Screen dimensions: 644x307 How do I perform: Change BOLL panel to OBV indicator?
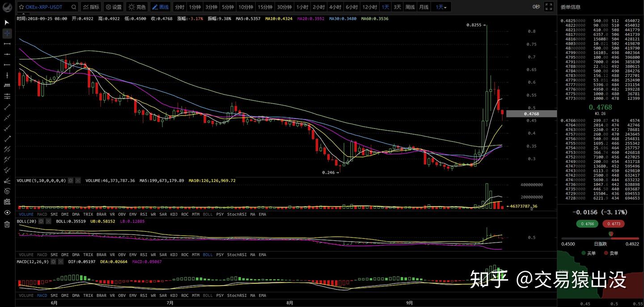[122, 255]
